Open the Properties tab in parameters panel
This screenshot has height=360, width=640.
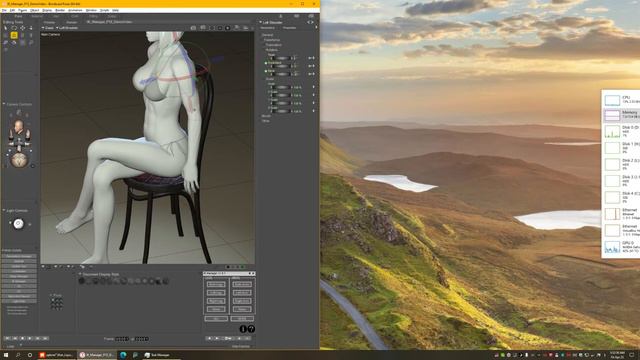point(289,28)
